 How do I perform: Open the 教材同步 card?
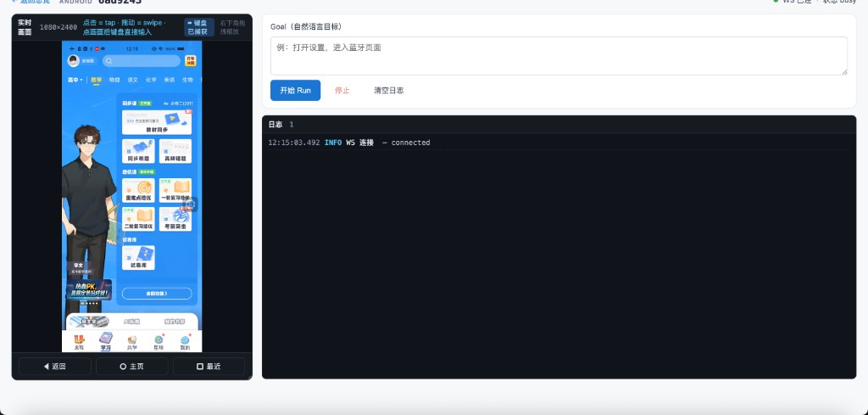(x=157, y=122)
